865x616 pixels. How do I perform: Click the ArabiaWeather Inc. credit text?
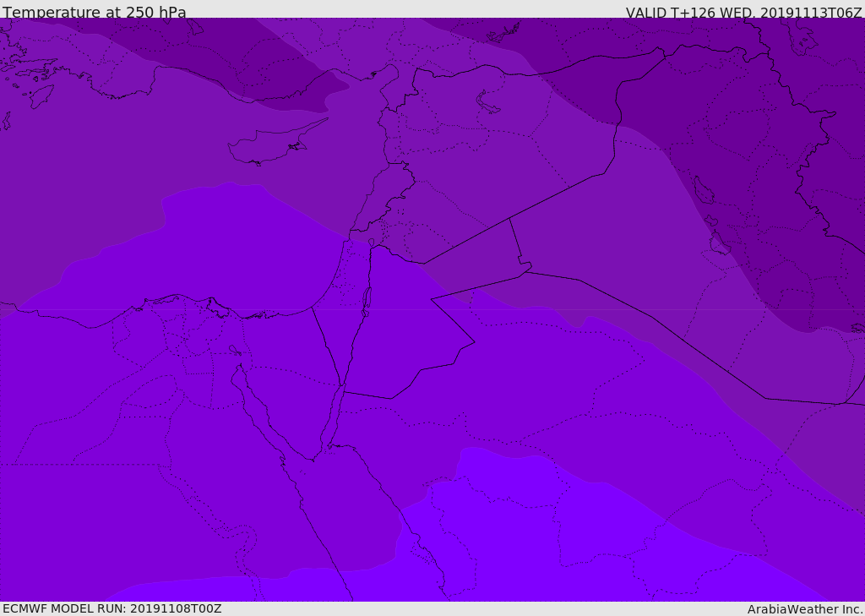point(805,609)
